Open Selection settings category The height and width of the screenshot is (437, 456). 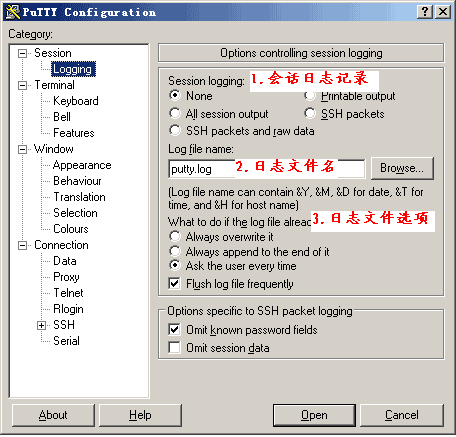point(75,213)
